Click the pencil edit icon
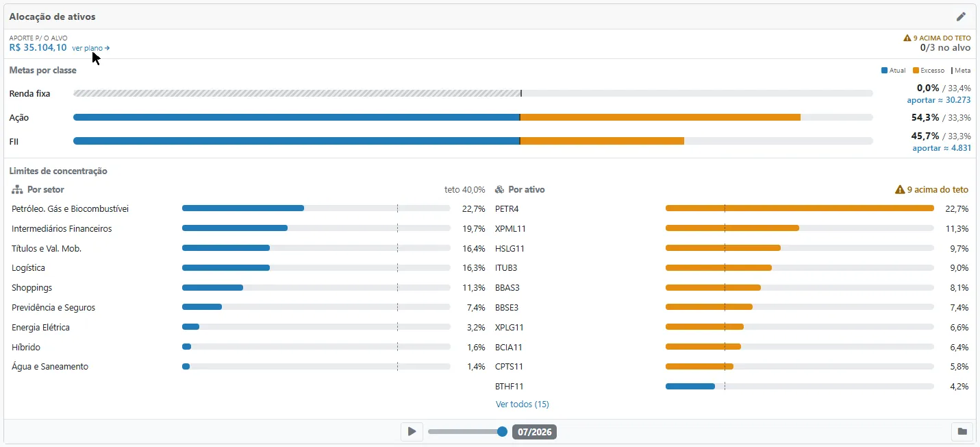The image size is (980, 447). (961, 16)
